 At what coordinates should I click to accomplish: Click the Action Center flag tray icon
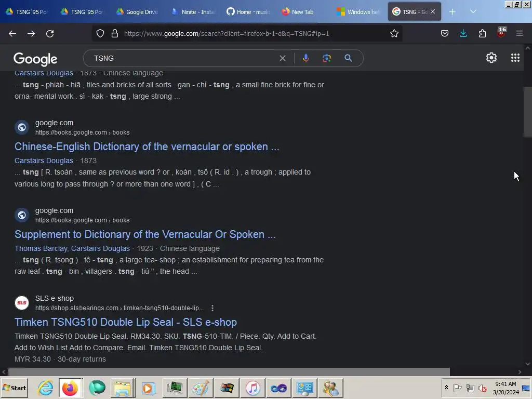pos(457,388)
